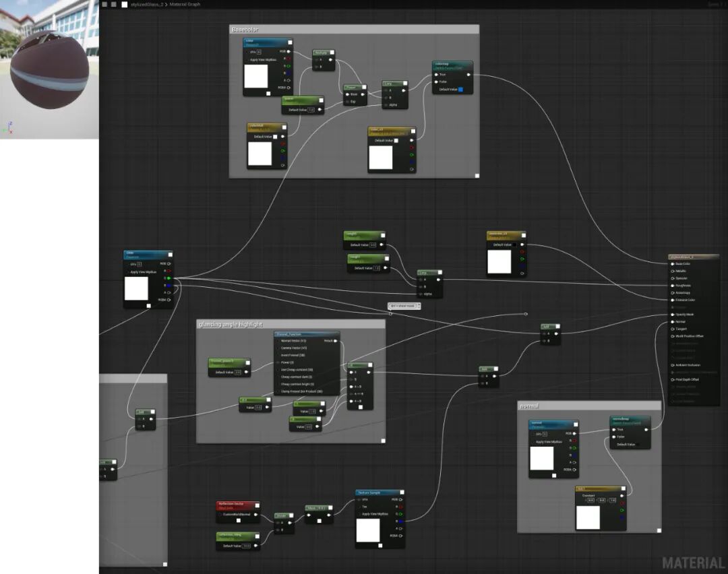The width and height of the screenshot is (728, 574).
Task: Click the Metallic pin on material output
Action: coord(672,271)
